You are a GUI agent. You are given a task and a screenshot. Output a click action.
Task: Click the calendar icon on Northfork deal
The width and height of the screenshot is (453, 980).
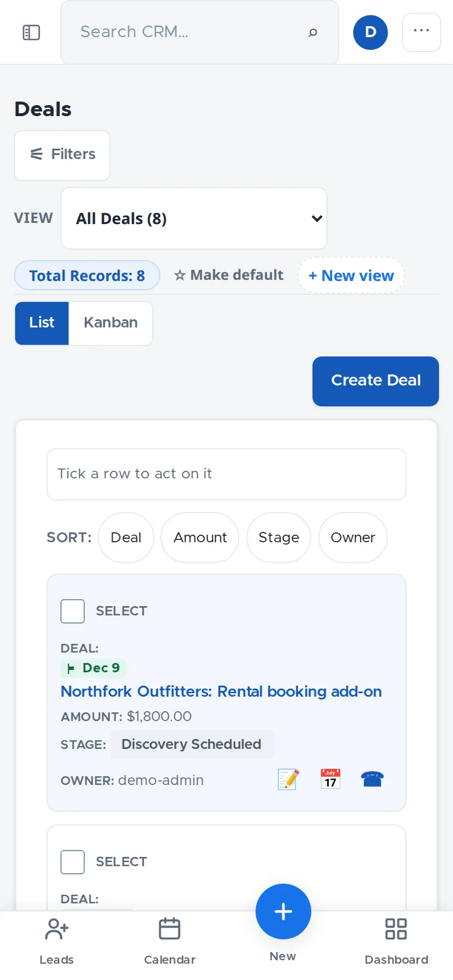330,779
